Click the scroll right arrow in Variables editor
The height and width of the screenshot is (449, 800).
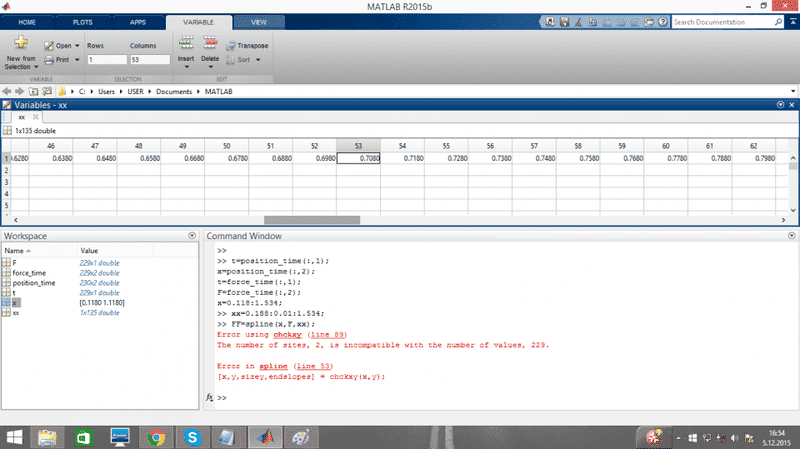tap(783, 220)
